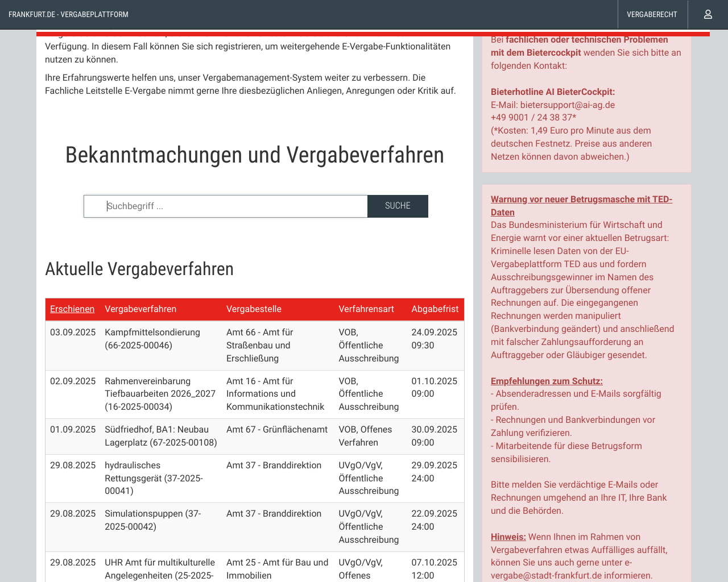Select Aktuelle Vergabeverfahren heading
728x582 pixels.
tap(139, 269)
